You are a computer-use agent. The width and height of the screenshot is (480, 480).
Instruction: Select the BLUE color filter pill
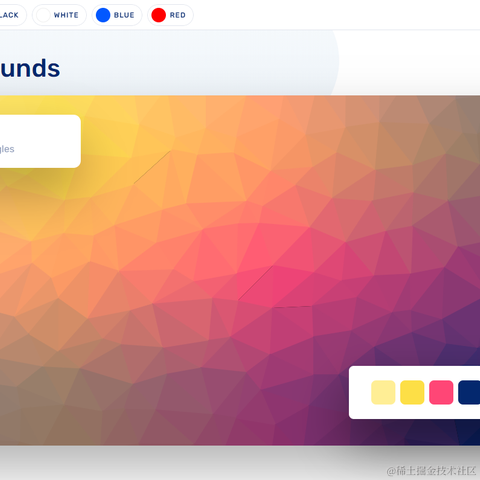[117, 15]
